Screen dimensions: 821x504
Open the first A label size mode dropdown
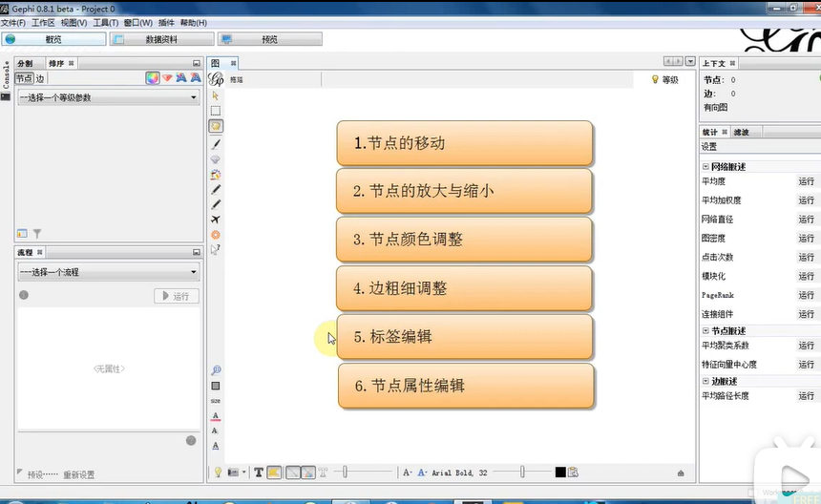(407, 472)
